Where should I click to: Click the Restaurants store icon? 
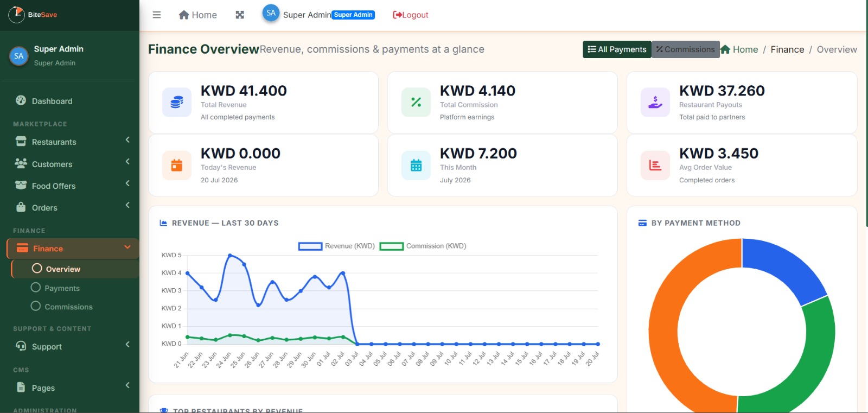coord(21,142)
